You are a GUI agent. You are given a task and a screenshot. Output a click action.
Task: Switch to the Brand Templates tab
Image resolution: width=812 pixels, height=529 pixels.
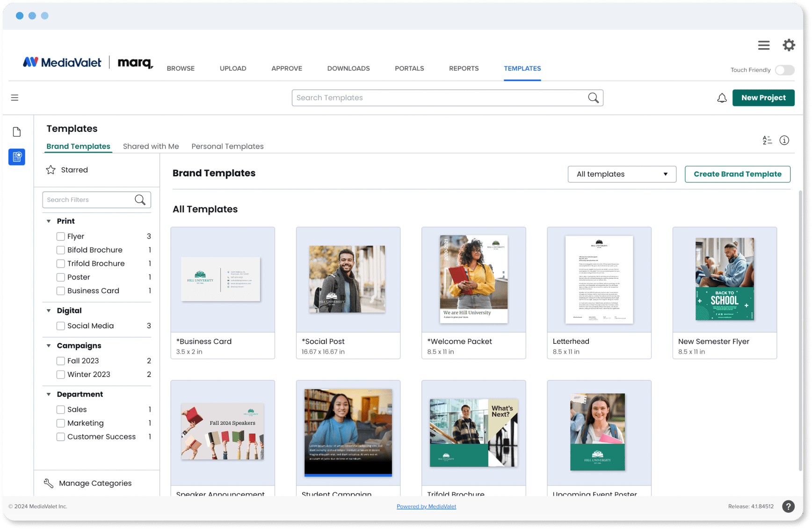coord(79,146)
